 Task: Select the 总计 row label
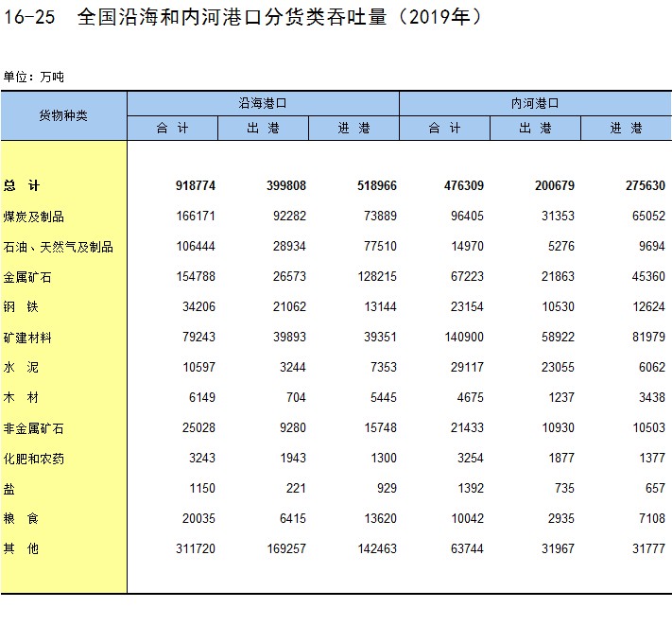[x=22, y=185]
